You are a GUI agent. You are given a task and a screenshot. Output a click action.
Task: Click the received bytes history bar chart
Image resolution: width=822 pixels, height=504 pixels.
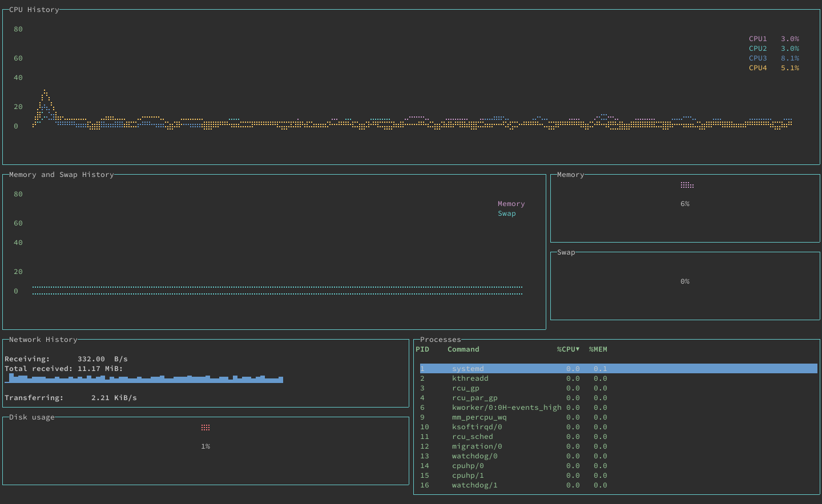(x=143, y=378)
